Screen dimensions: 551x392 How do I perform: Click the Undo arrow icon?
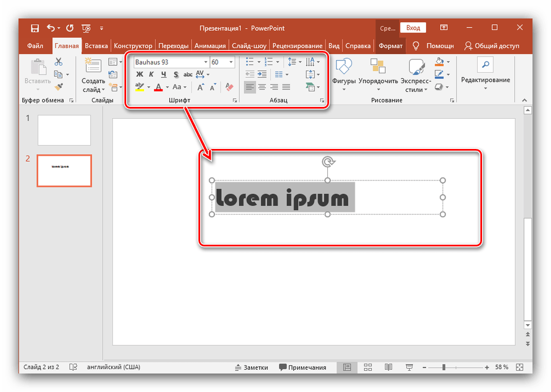point(52,28)
